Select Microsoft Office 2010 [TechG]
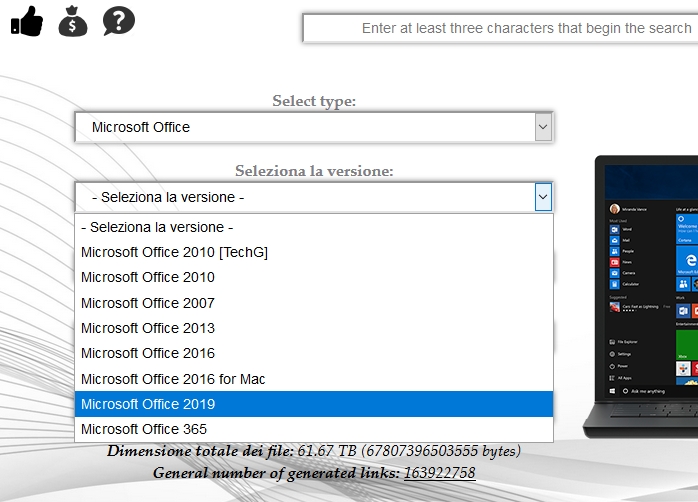The image size is (698, 502). [314, 252]
